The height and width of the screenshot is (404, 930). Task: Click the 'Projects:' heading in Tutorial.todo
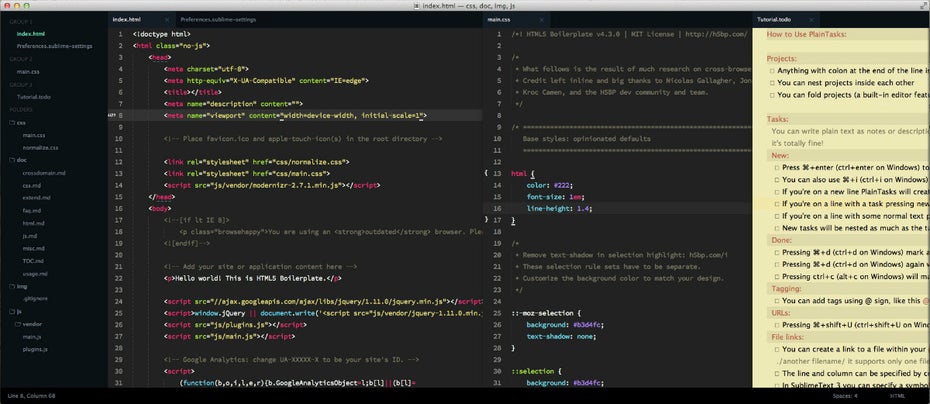[782, 59]
